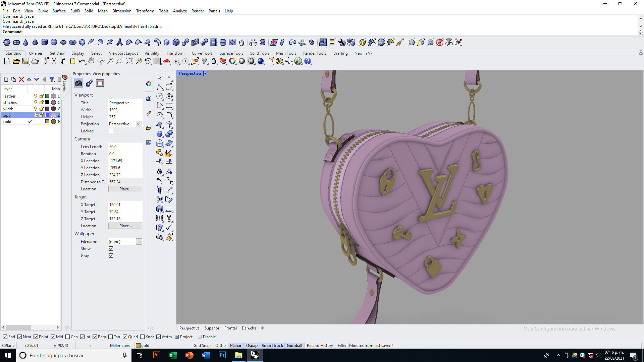Viewport: 644px width, 362px height.
Task: Click the four-viewport layout icon
Action: tap(157, 61)
